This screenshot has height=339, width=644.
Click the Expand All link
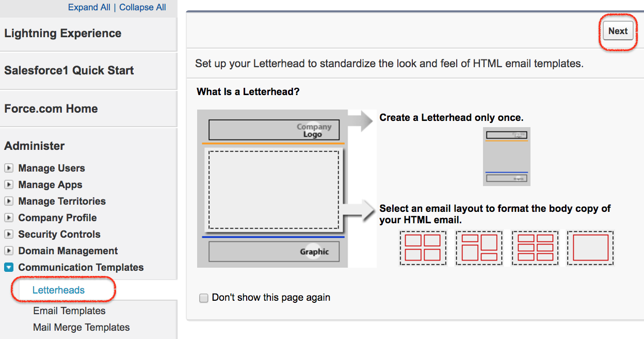click(89, 7)
